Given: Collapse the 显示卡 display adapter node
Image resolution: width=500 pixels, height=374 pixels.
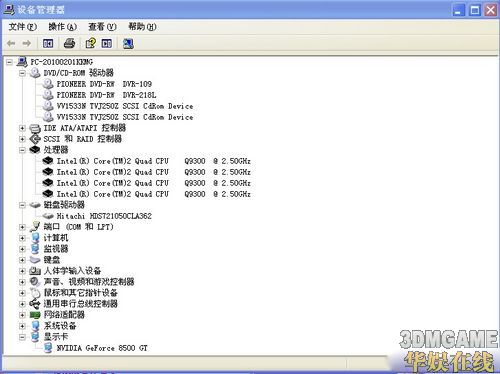Looking at the screenshot, I should pyautogui.click(x=22, y=337).
